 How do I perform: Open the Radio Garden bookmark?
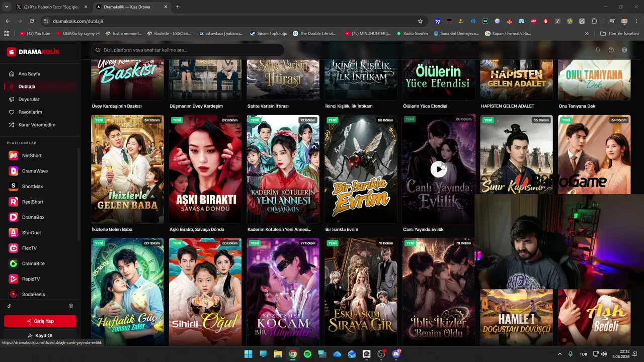click(x=412, y=34)
